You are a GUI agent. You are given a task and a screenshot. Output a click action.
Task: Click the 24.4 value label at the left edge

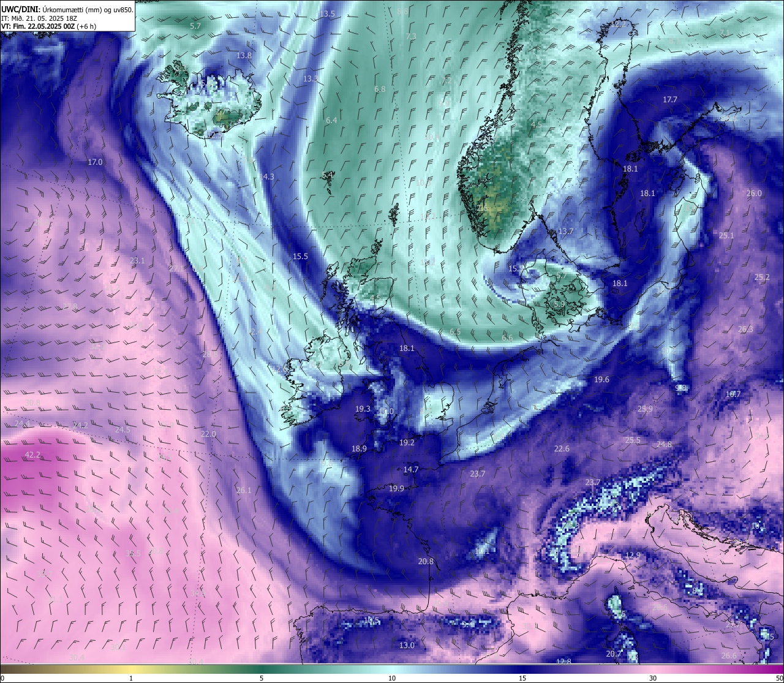(x=22, y=423)
